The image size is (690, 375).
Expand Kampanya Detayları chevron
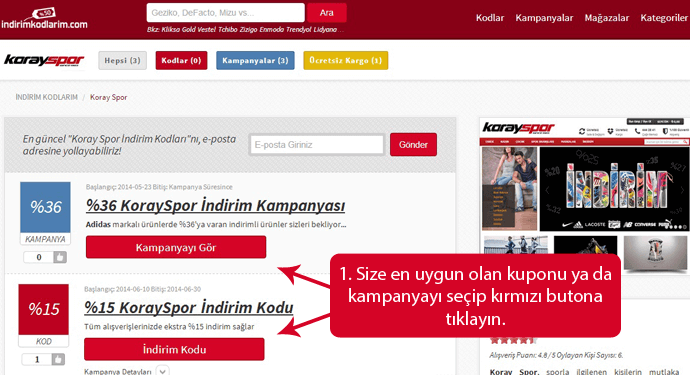[x=163, y=371]
